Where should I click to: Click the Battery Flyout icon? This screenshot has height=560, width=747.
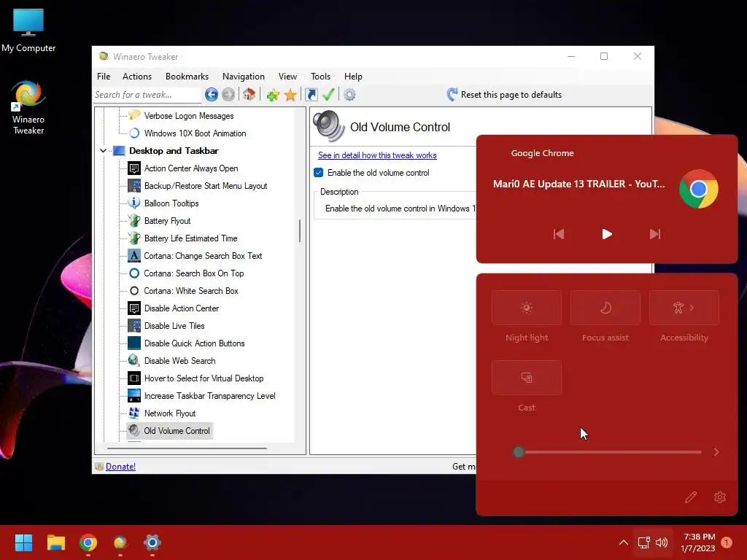(x=134, y=220)
